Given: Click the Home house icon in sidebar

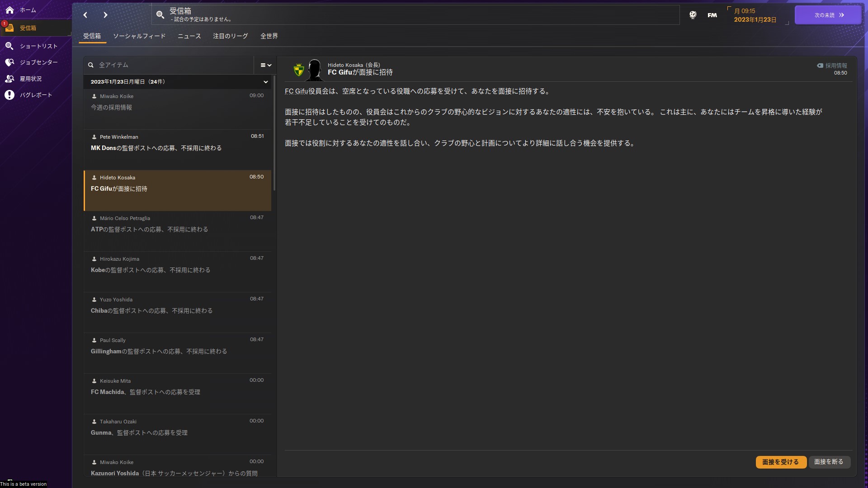Looking at the screenshot, I should pos(9,9).
